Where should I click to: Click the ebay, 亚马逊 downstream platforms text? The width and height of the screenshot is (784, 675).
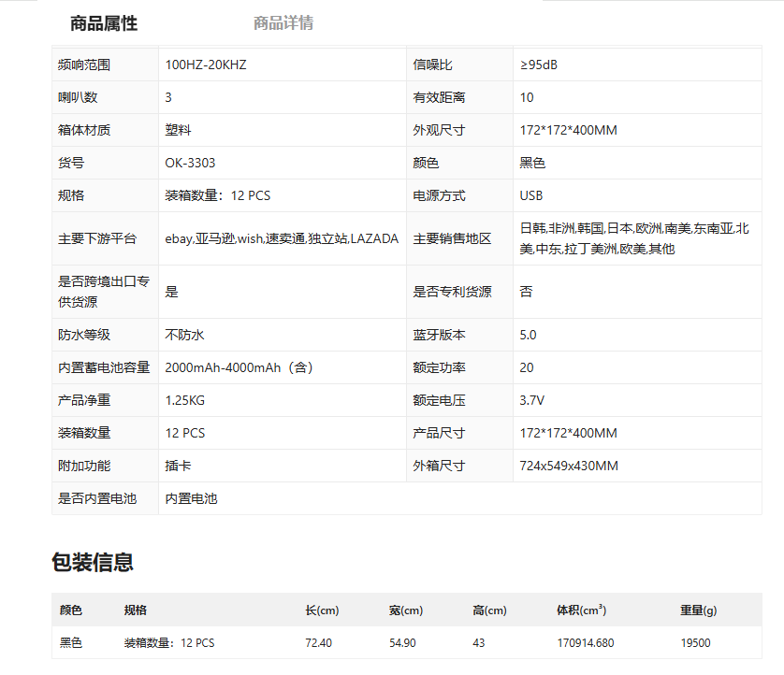click(x=282, y=238)
